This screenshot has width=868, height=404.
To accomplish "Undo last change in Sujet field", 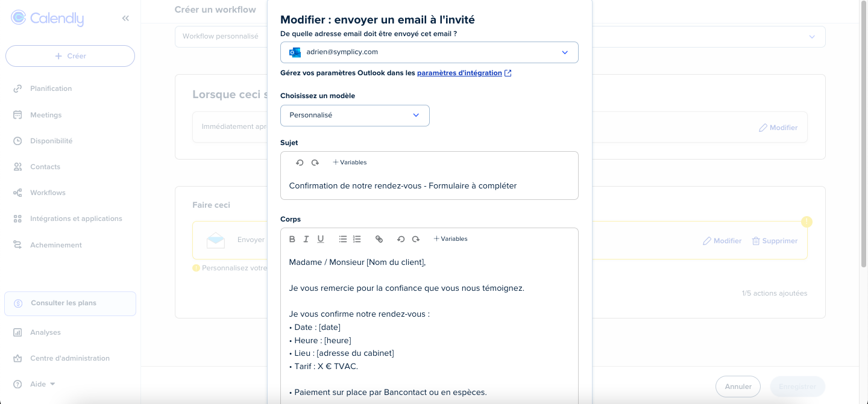I will pyautogui.click(x=300, y=163).
